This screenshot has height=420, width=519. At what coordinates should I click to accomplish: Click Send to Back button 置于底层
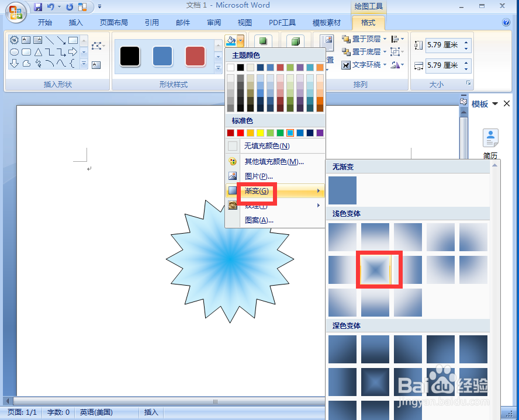pos(361,51)
